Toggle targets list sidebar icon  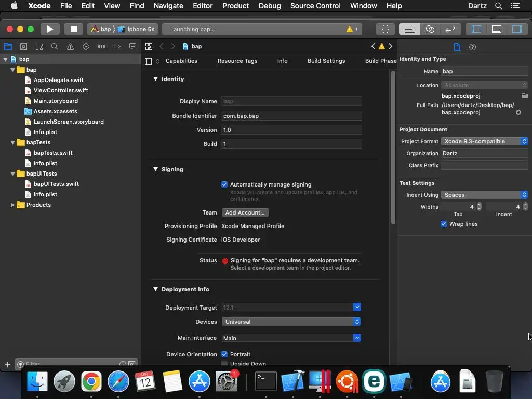click(x=148, y=61)
